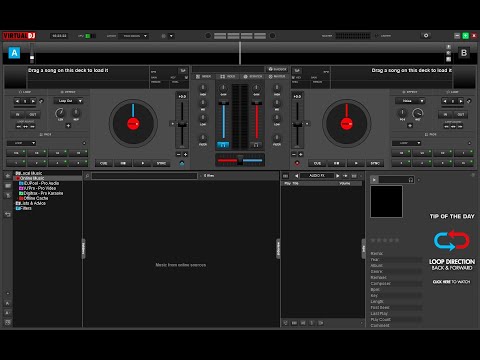
Task: Select Online Music in folder tree
Action: (x=32, y=178)
